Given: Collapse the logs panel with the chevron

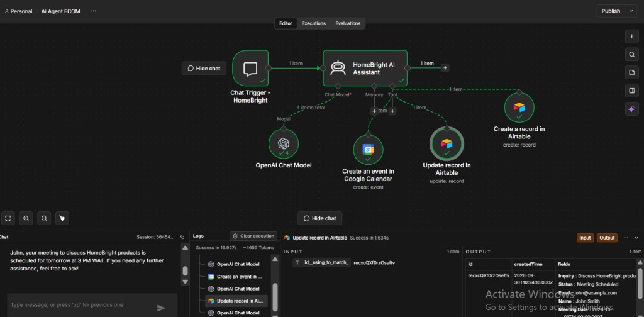Looking at the screenshot, I should coord(636,238).
